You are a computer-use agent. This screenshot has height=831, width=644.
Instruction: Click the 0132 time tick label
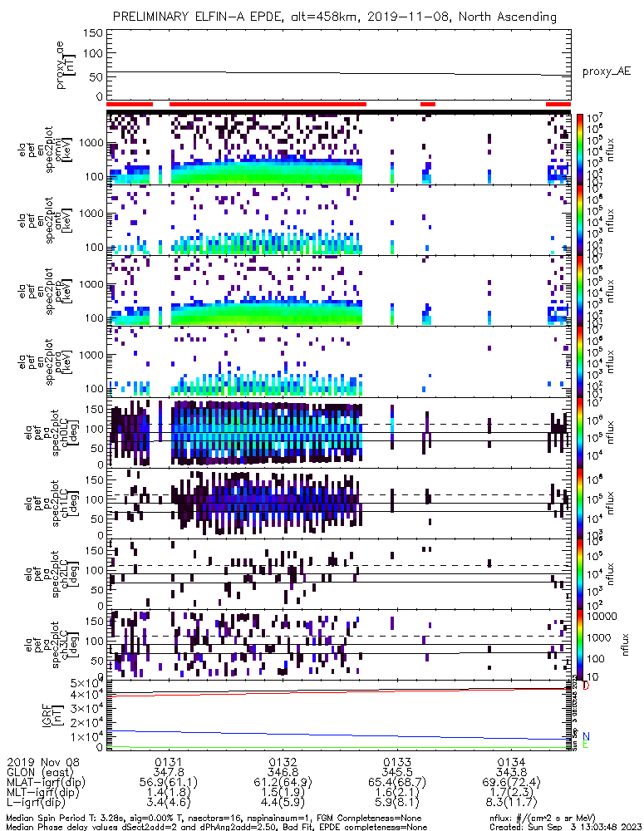tap(283, 762)
